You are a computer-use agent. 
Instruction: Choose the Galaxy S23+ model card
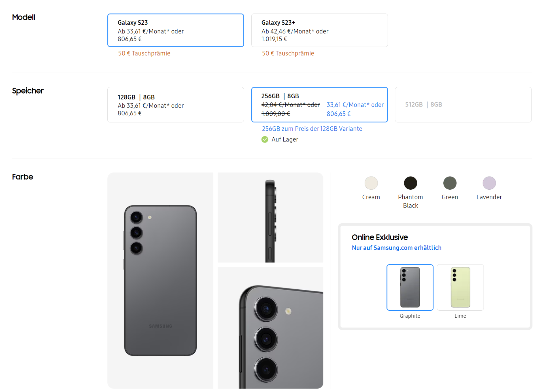319,30
